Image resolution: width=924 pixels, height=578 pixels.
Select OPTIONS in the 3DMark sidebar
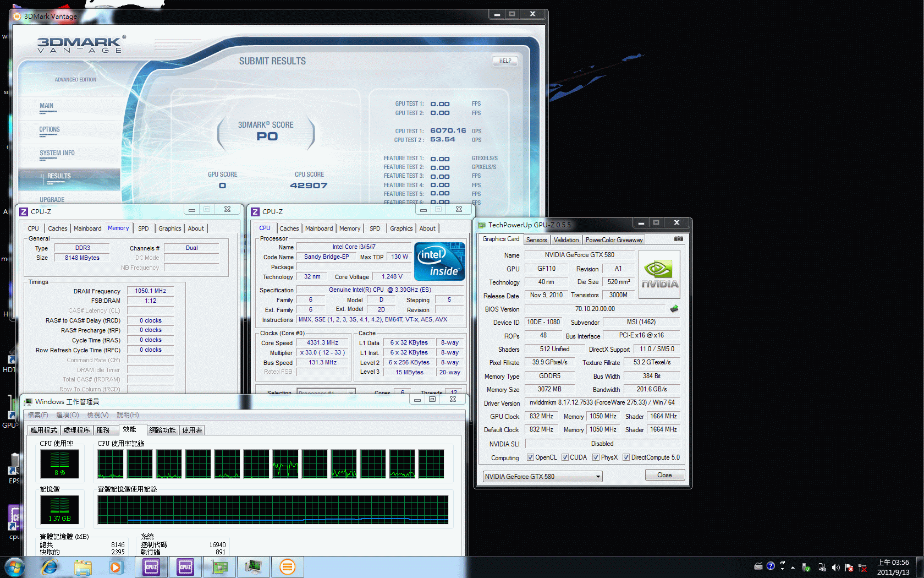pyautogui.click(x=50, y=130)
